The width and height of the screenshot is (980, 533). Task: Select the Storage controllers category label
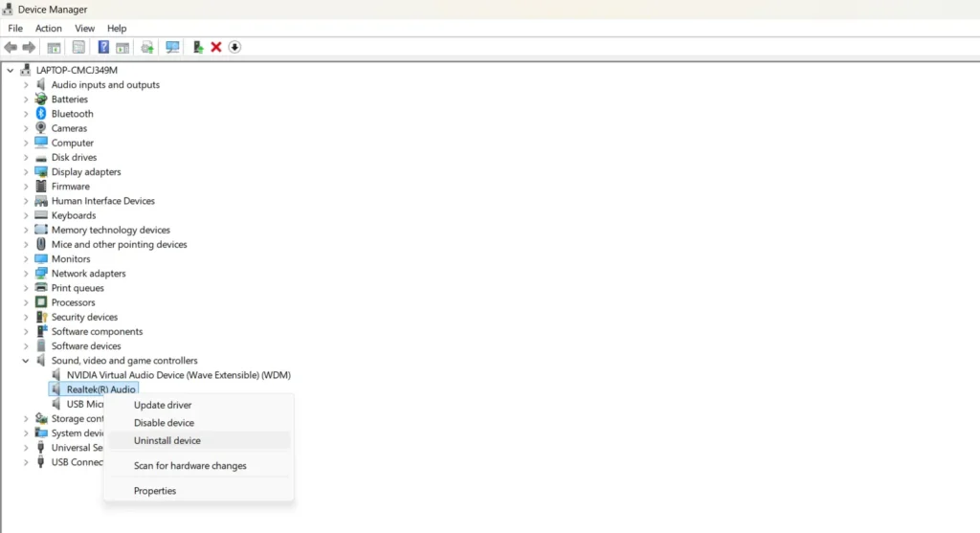pyautogui.click(x=78, y=418)
